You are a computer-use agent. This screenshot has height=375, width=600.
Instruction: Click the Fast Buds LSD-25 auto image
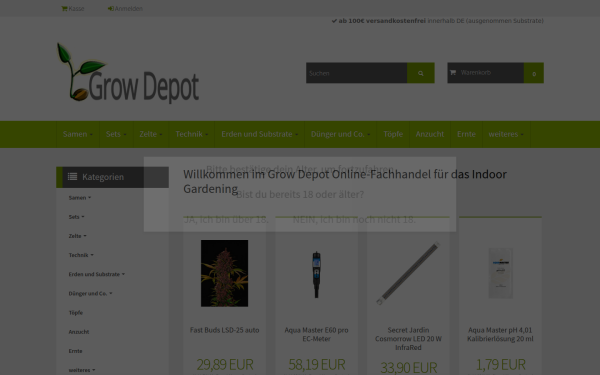225,273
